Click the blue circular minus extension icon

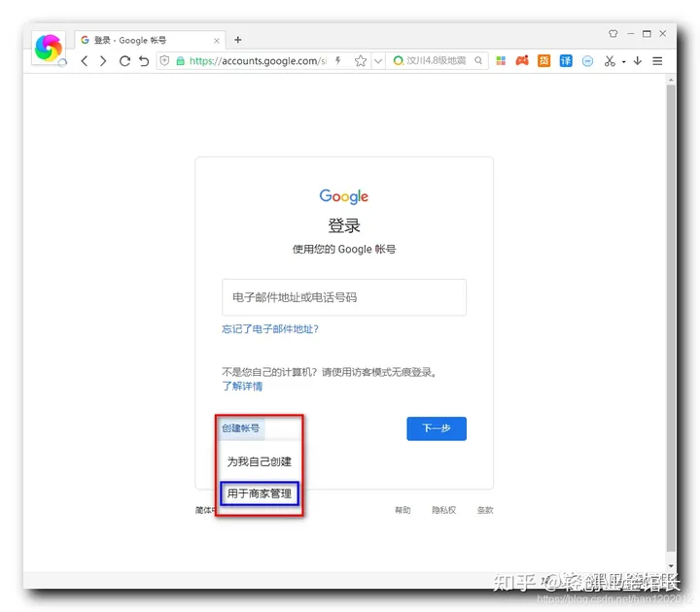587,61
